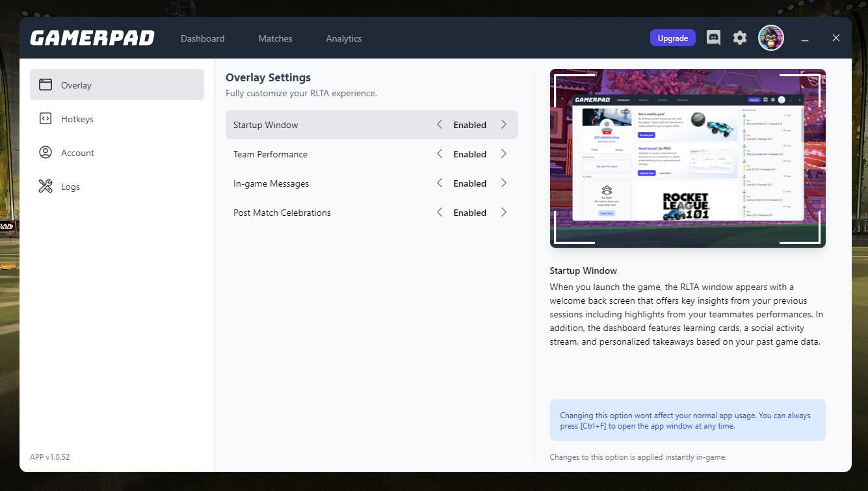Click the Overlay Settings heading

coord(268,77)
